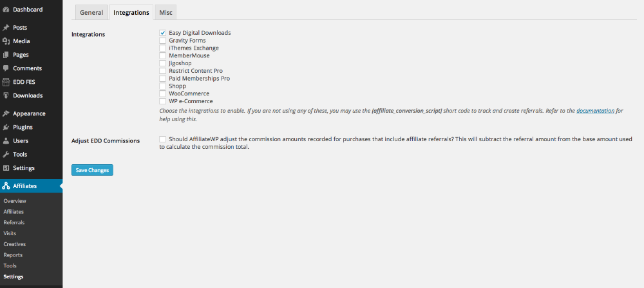This screenshot has height=288, width=644.
Task: Click the Save Changes button
Action: tap(92, 170)
